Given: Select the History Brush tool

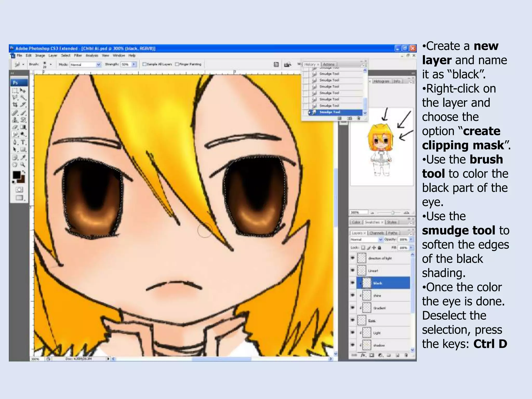Looking at the screenshot, I should pyautogui.click(x=23, y=120).
